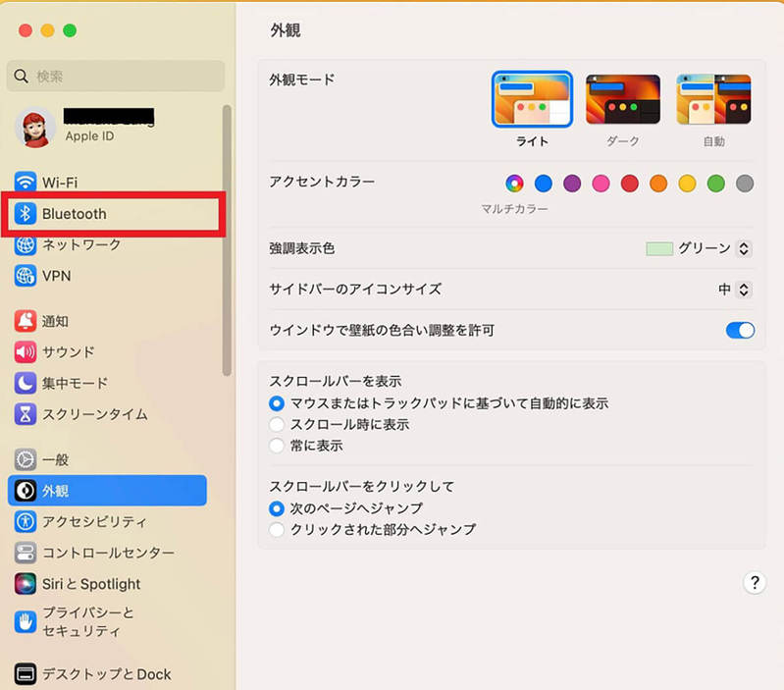Image resolution: width=784 pixels, height=690 pixels.
Task: Select the スクリーンタイム label in sidebar
Action: pyautogui.click(x=94, y=414)
